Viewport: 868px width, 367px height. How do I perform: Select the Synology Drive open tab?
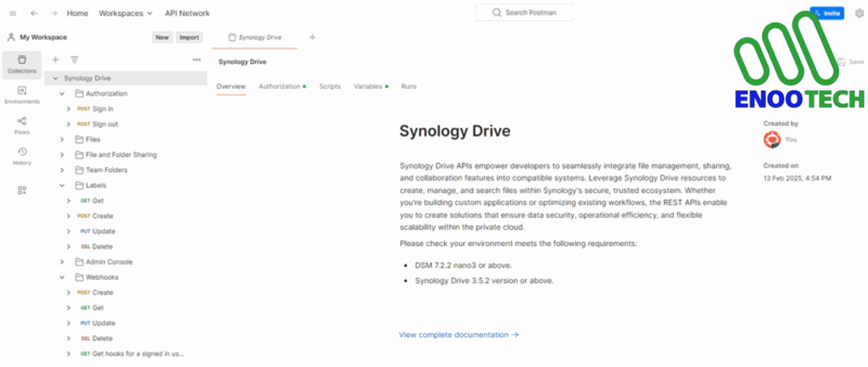tap(255, 37)
